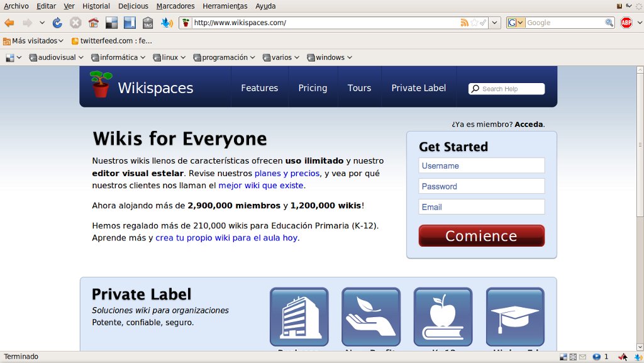Toggle the bookmark star in the address bar

coord(474,23)
